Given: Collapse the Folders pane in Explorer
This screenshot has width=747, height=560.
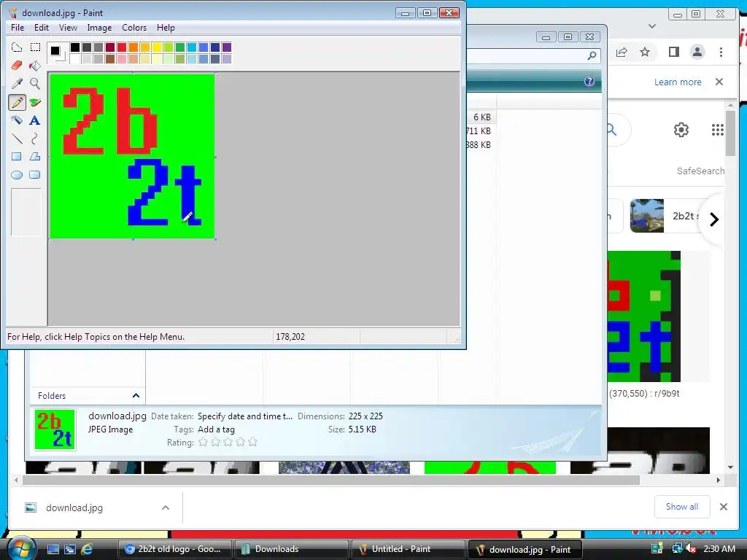Looking at the screenshot, I should [x=136, y=396].
